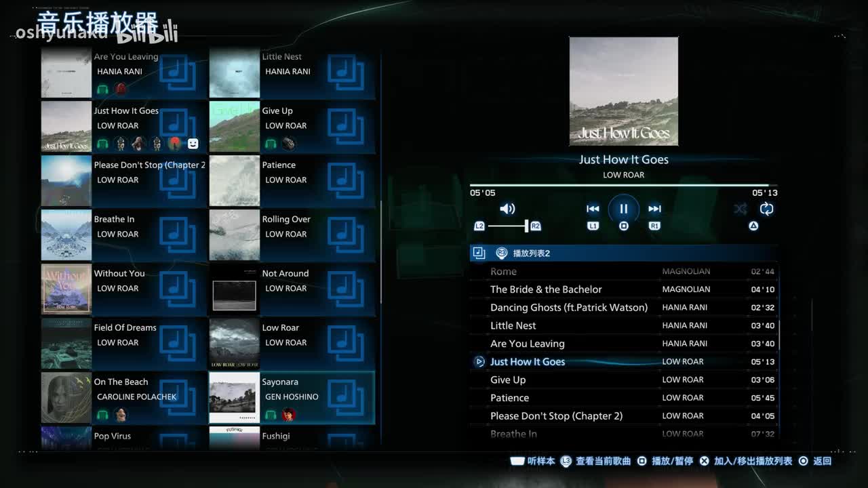The image size is (868, 488).
Task: Click the playlist icon on Without You card
Action: 178,289
